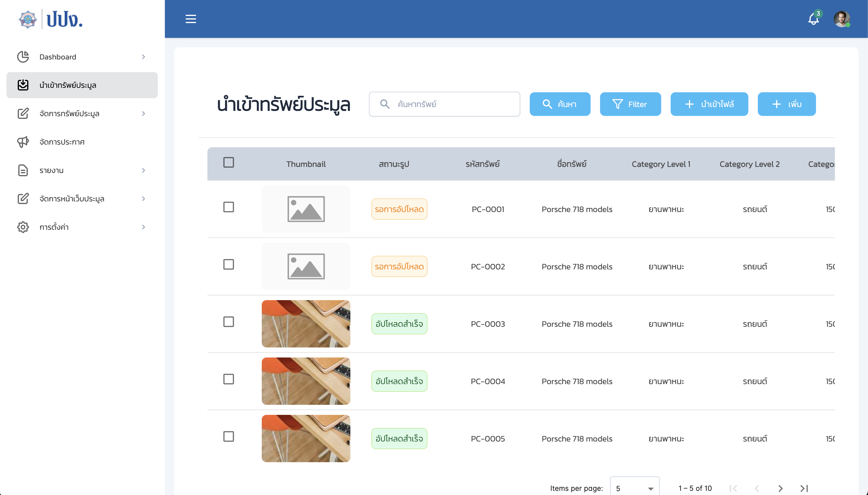Open รายงาน menu item

82,170
